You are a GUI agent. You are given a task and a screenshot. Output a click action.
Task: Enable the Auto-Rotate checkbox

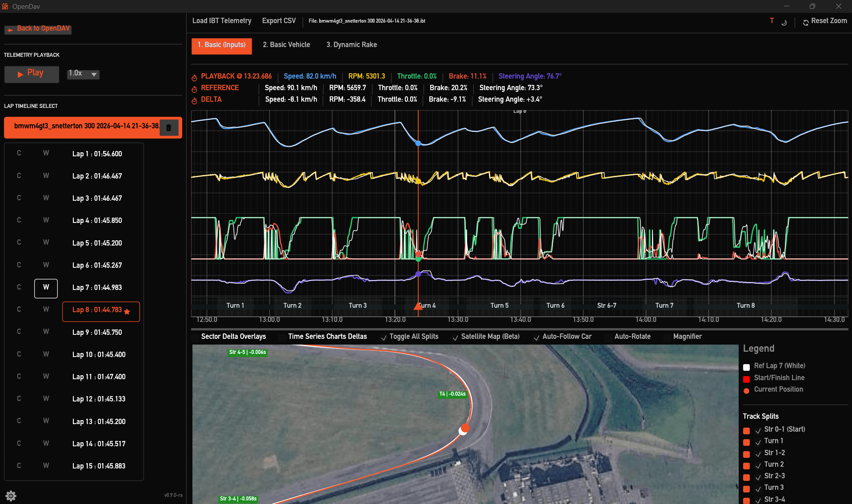pos(608,337)
